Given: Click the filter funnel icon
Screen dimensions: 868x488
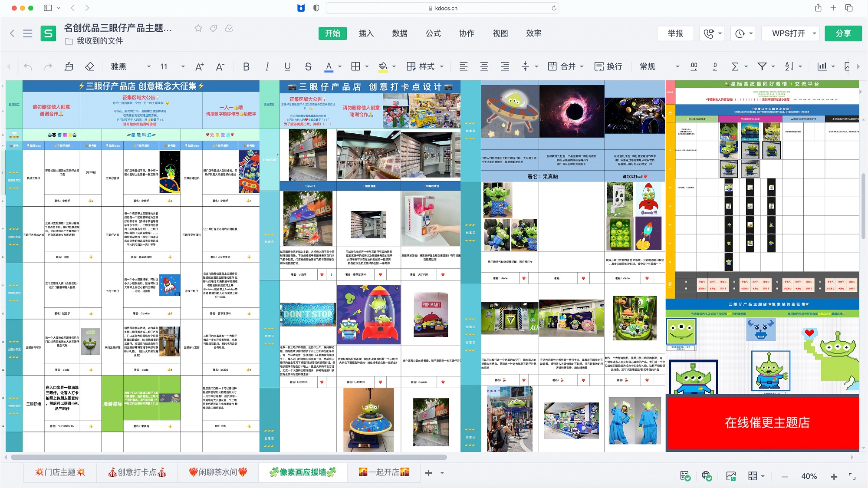Looking at the screenshot, I should tap(762, 66).
